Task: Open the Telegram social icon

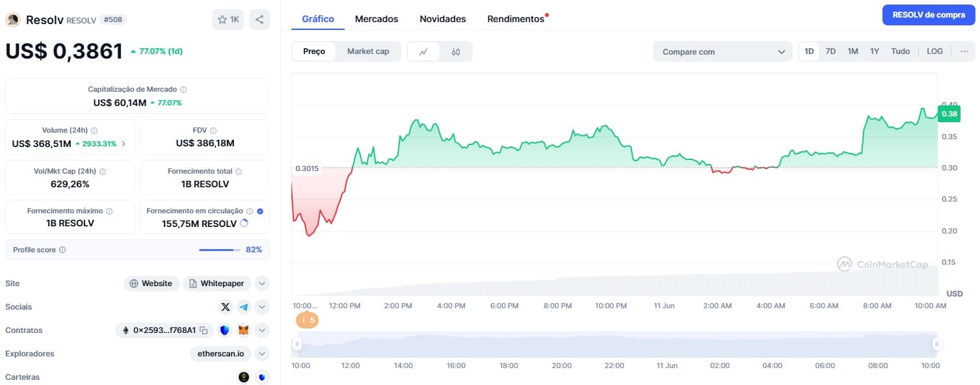Action: 243,307
